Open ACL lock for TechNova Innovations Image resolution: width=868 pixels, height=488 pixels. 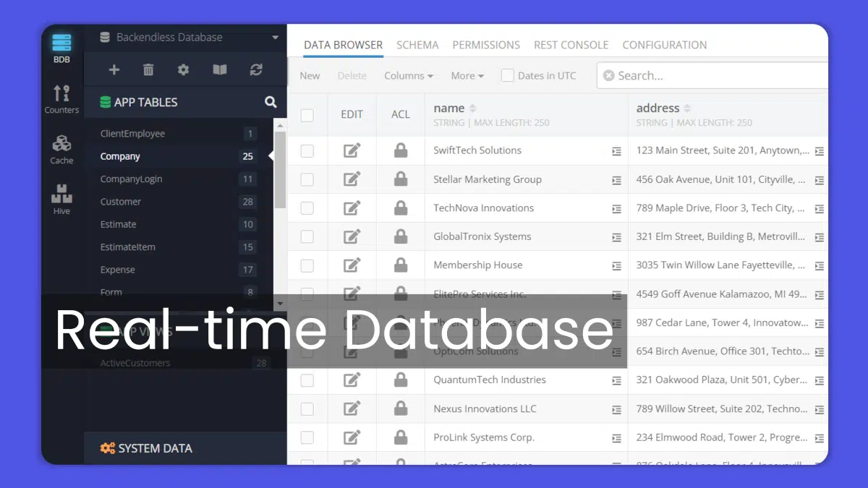click(400, 208)
